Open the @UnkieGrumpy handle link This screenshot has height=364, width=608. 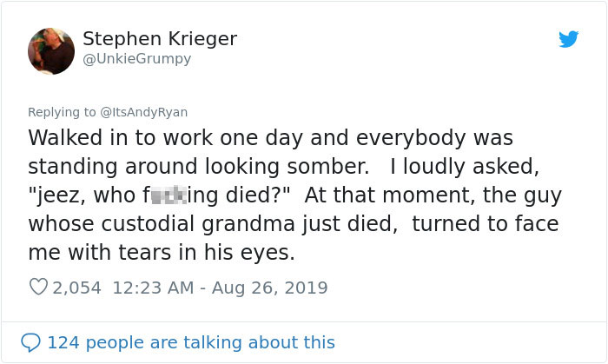[136, 59]
